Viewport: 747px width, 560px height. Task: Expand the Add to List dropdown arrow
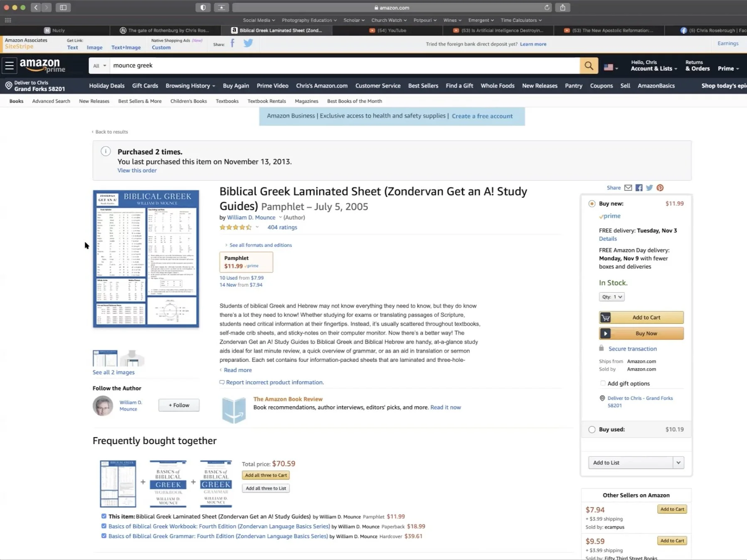[678, 462]
